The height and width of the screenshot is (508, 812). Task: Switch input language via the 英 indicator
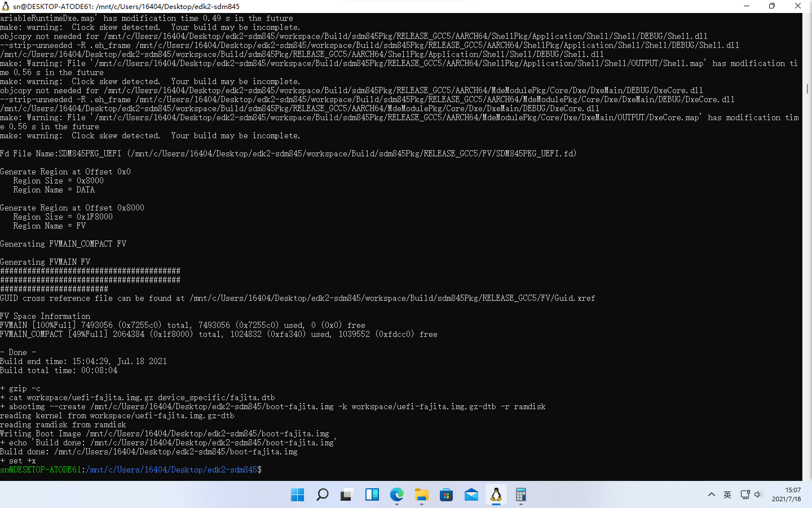(727, 494)
